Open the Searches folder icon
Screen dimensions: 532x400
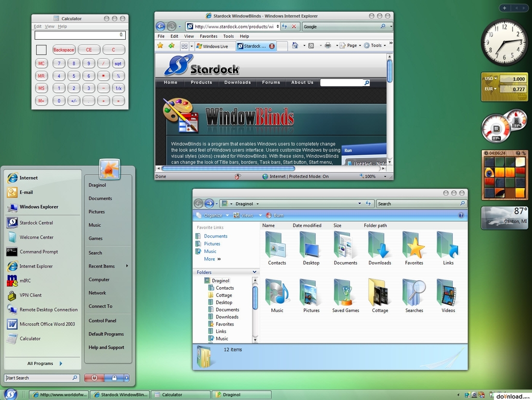coord(414,292)
